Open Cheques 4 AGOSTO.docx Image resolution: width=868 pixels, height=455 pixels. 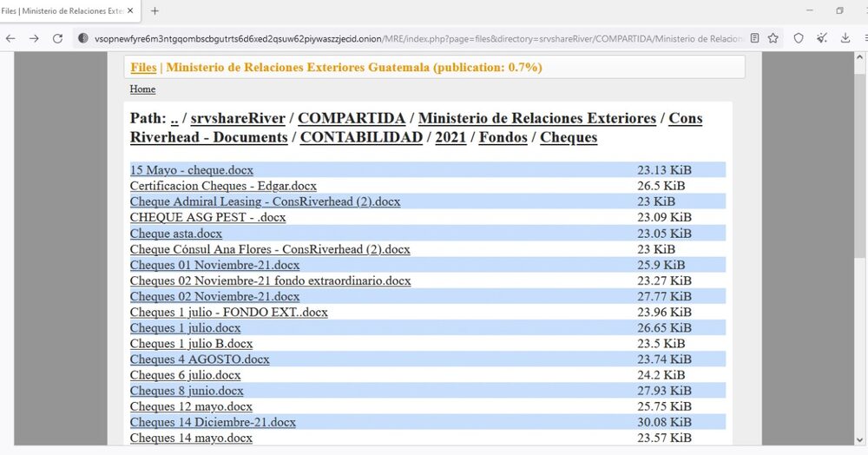coord(200,359)
